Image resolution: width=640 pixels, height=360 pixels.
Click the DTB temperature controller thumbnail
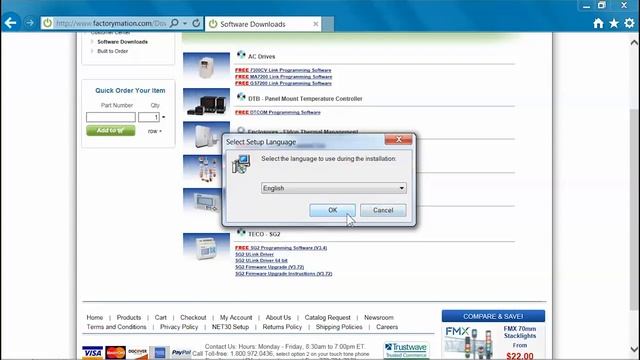(207, 102)
